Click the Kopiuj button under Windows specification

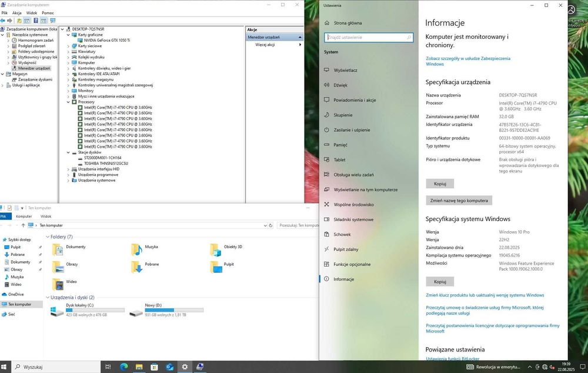coord(440,281)
